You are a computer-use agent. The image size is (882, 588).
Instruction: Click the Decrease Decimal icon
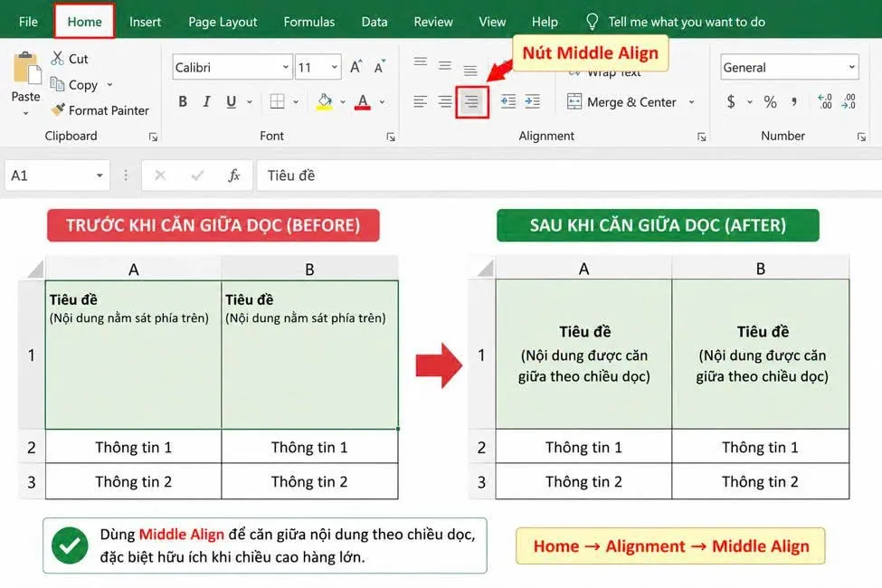click(849, 102)
